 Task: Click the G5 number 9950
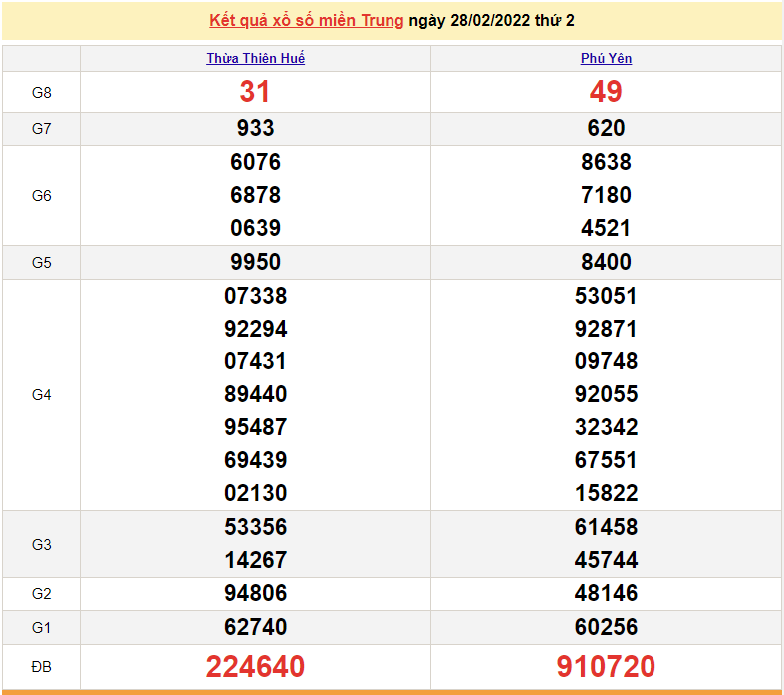255,262
